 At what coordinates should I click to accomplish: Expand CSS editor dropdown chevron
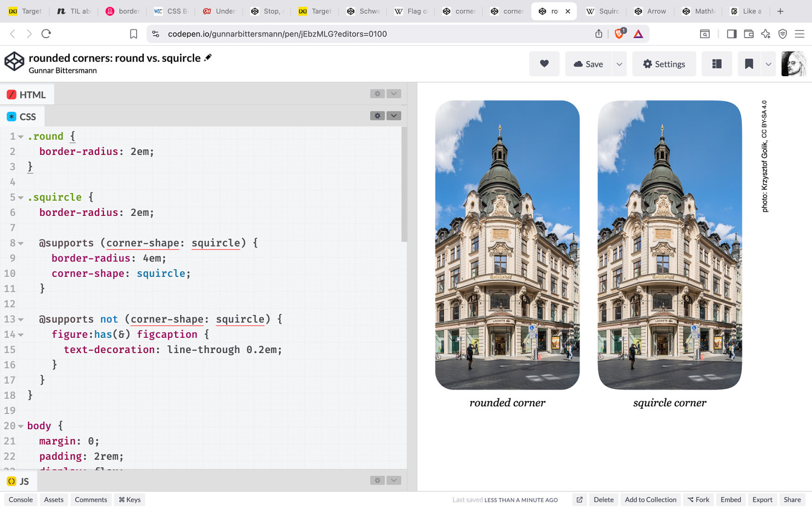pyautogui.click(x=394, y=116)
